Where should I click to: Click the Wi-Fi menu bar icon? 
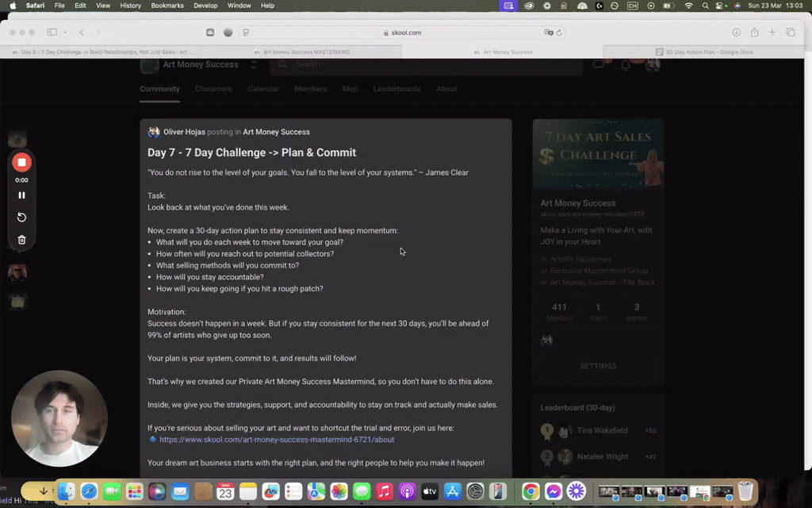[689, 6]
